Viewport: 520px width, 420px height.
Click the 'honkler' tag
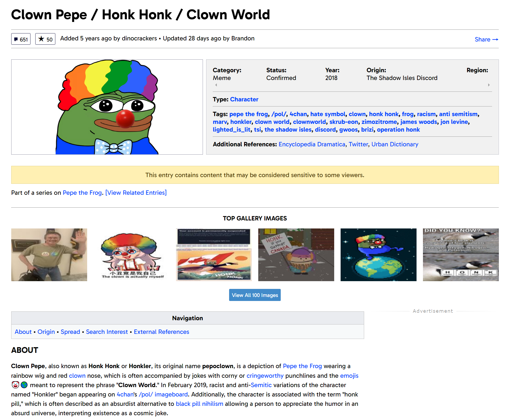pos(241,122)
